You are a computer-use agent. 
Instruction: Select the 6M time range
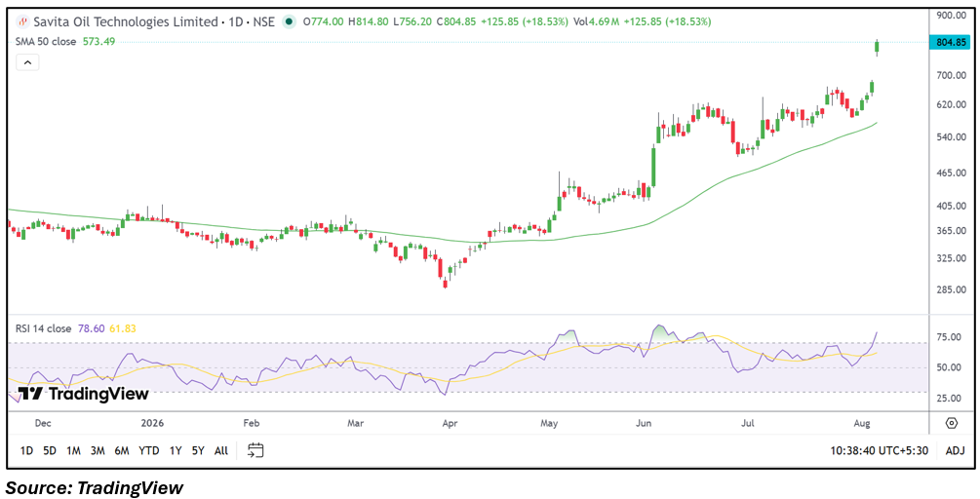tap(121, 450)
